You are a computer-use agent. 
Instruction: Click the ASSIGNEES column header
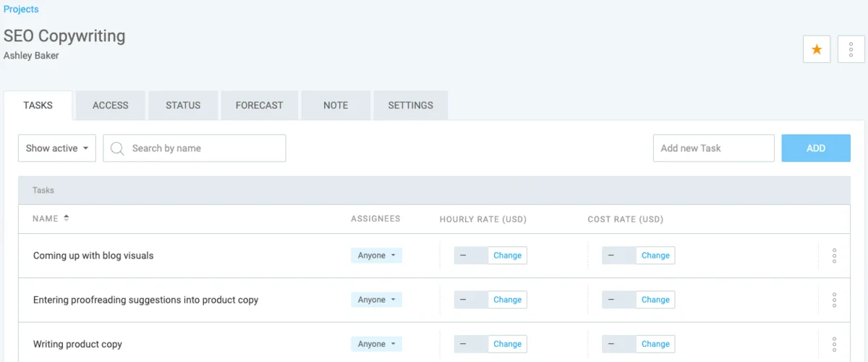click(375, 219)
